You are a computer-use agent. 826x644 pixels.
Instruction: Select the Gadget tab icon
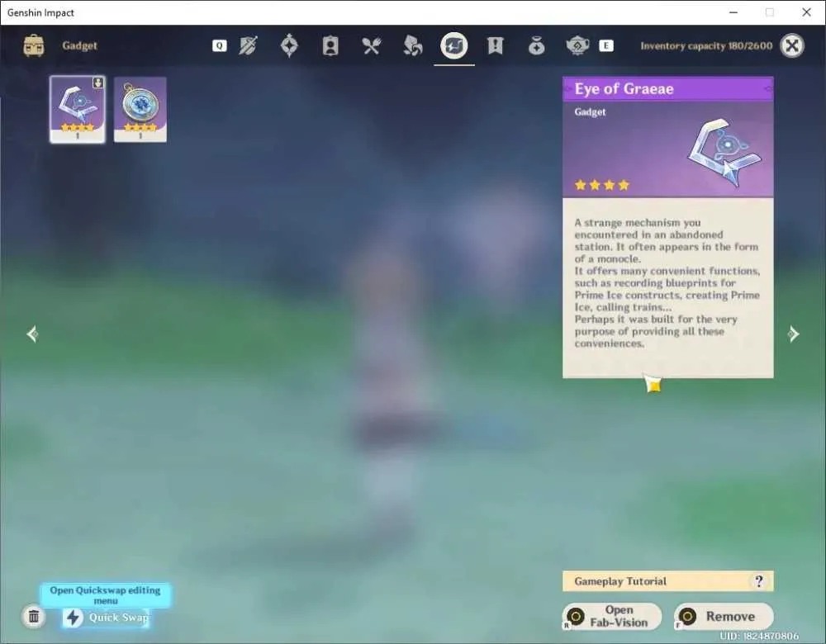tap(454, 45)
